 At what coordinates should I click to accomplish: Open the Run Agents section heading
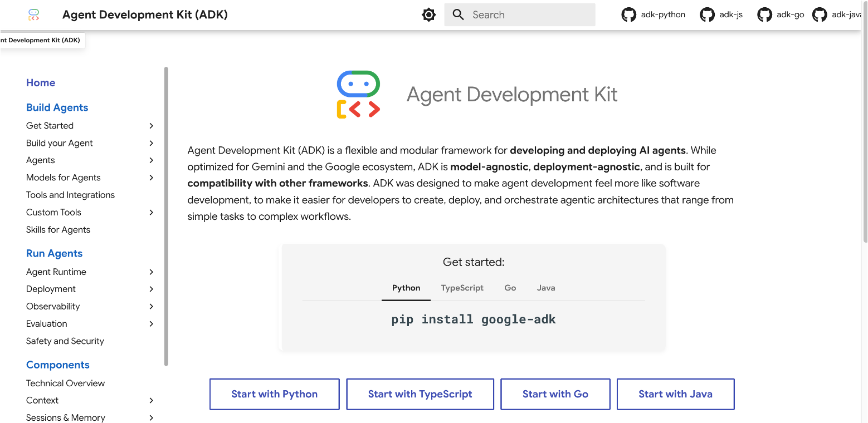click(x=54, y=253)
